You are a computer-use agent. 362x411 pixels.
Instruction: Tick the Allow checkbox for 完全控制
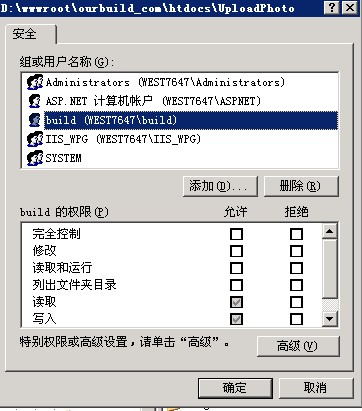click(236, 234)
